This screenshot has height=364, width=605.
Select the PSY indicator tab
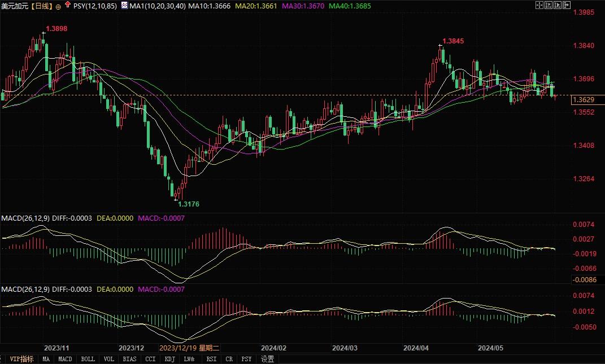[246, 359]
